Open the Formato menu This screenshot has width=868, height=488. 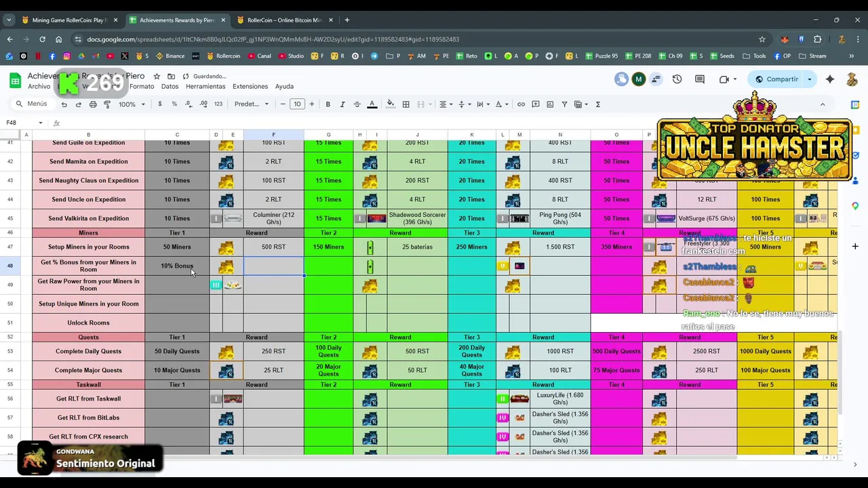click(142, 87)
